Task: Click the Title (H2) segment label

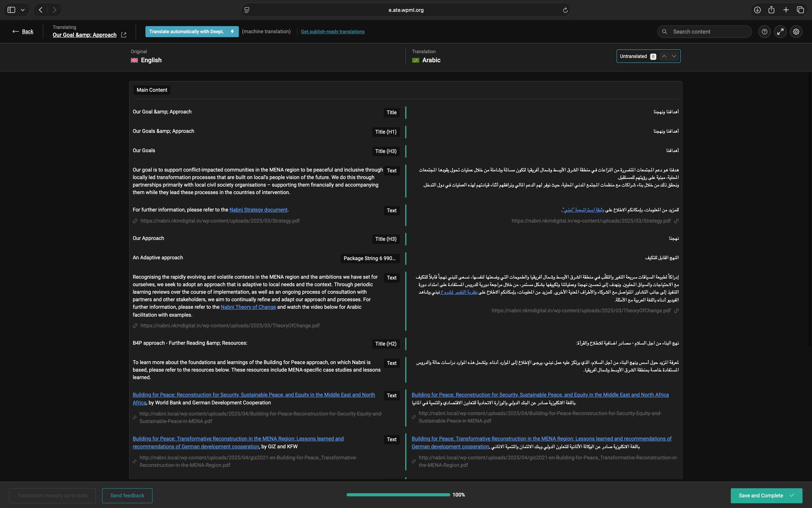Action: [385, 344]
